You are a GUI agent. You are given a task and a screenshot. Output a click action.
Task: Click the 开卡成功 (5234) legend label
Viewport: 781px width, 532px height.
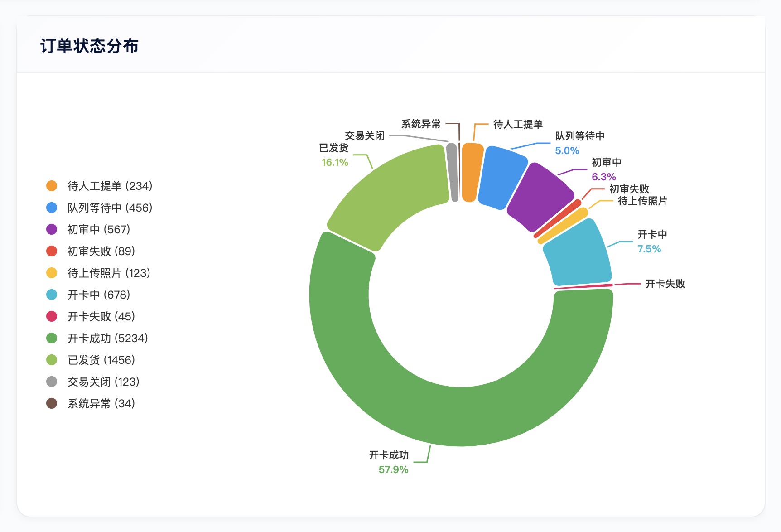tap(108, 338)
